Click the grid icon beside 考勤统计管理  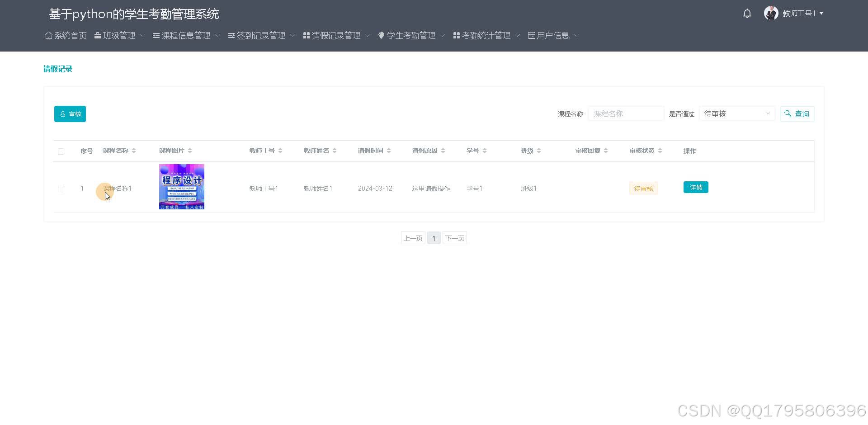click(x=457, y=35)
